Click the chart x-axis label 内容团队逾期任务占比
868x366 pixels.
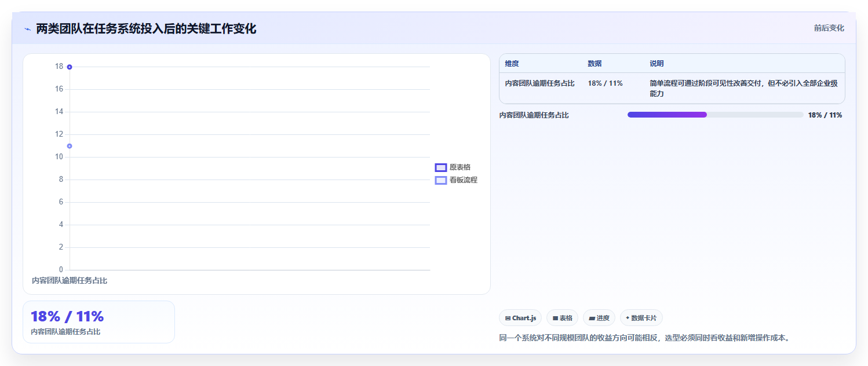tap(70, 280)
